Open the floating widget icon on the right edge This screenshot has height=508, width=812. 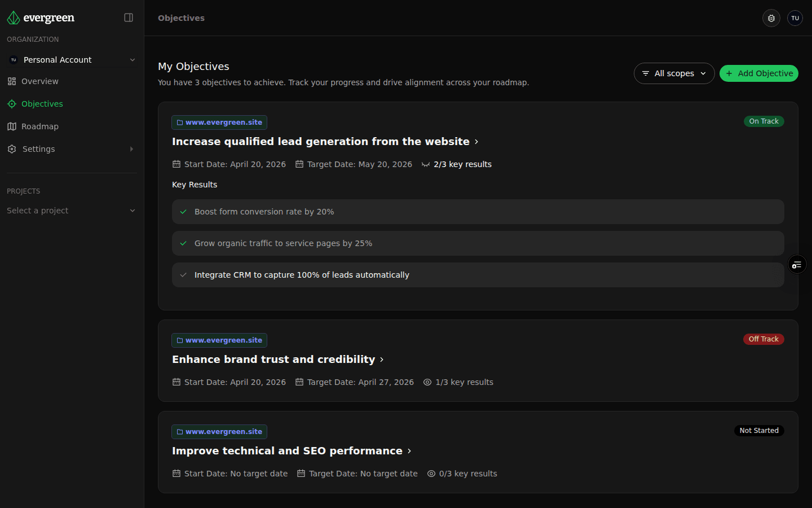pyautogui.click(x=797, y=264)
